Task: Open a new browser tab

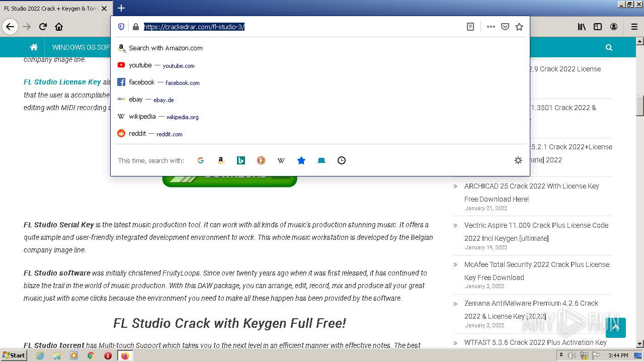Action: pos(121,8)
